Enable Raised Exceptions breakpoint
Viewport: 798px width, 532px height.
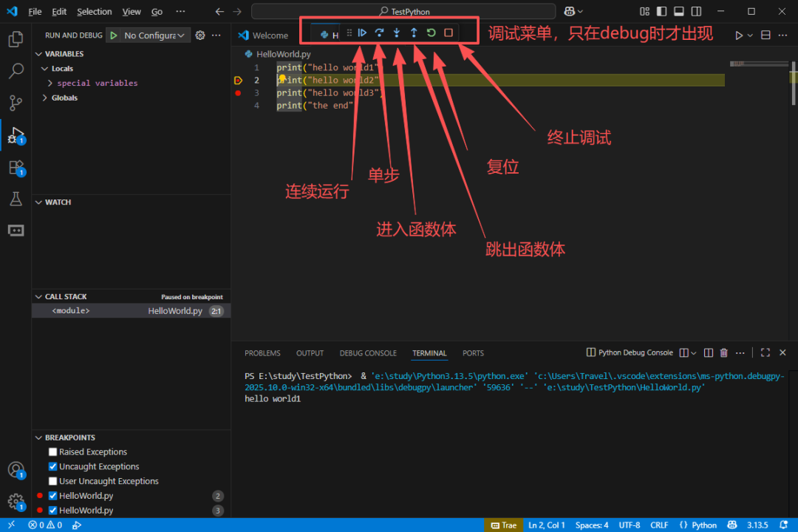click(53, 452)
